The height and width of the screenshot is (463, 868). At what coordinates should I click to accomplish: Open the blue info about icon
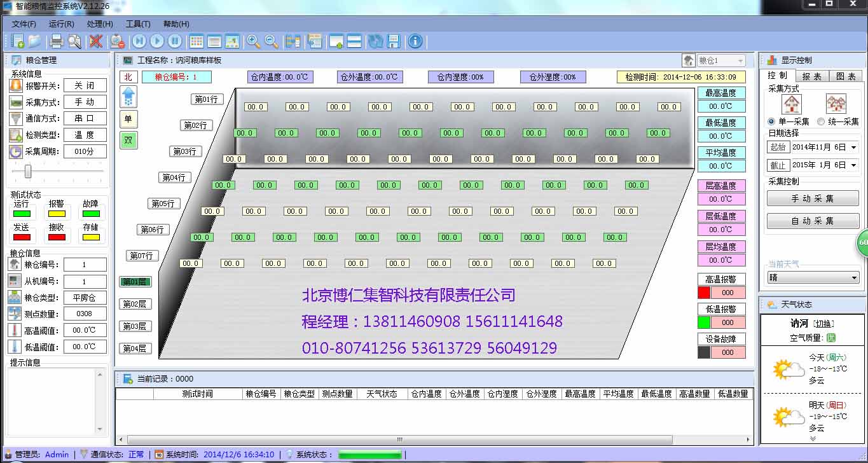coord(415,41)
